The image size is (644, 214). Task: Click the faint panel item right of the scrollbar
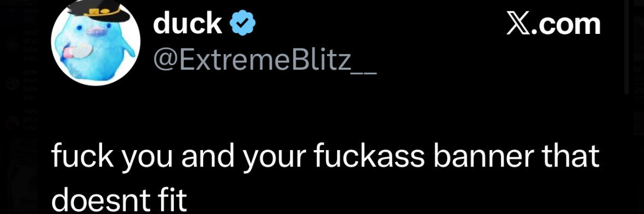point(638,70)
